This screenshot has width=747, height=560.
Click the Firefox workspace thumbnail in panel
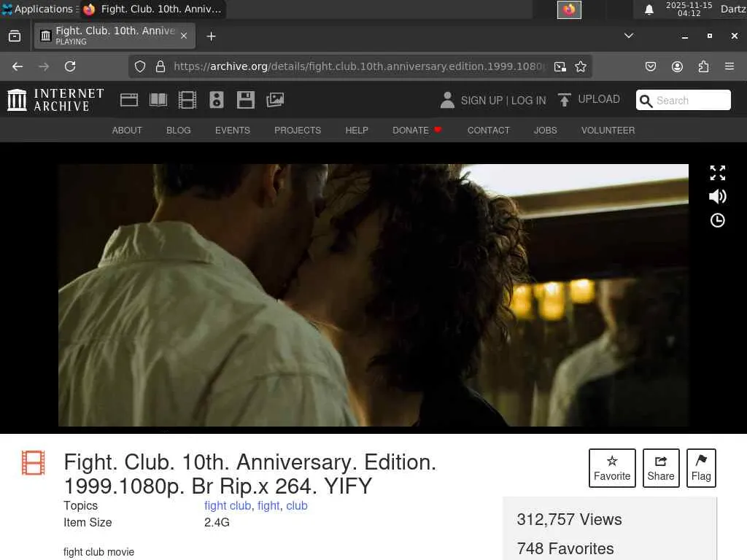tap(569, 9)
